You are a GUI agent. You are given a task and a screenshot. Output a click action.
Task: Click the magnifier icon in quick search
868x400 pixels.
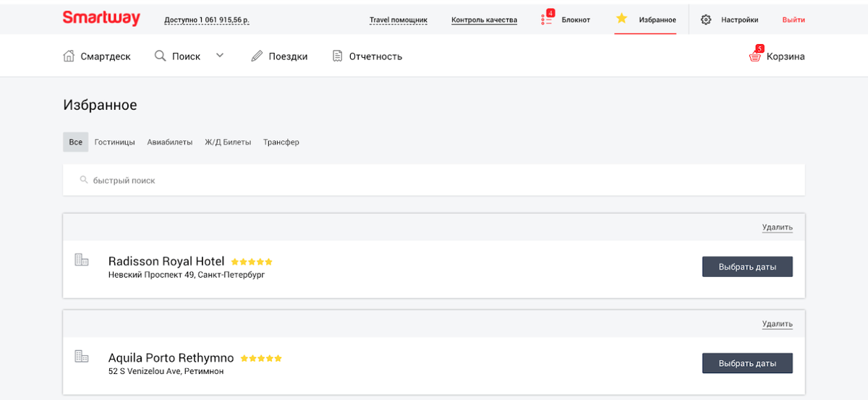tap(84, 179)
